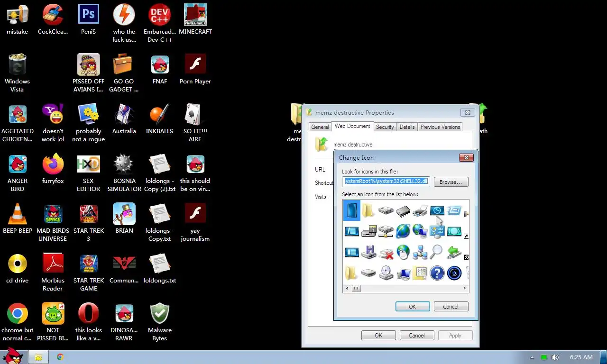607x364 pixels.
Task: Select the clock window icon under the cursor
Action: coord(437,210)
